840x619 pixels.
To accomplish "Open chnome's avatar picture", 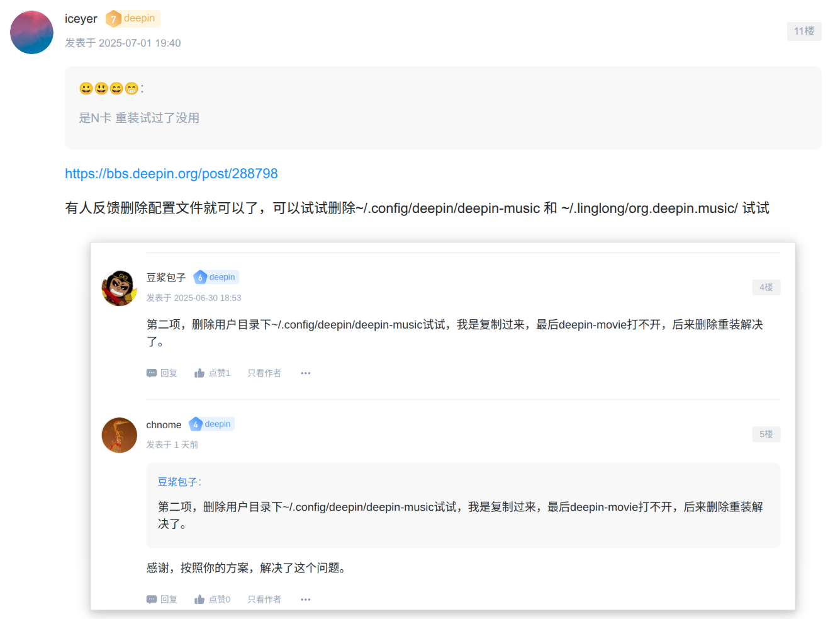I will [x=120, y=435].
